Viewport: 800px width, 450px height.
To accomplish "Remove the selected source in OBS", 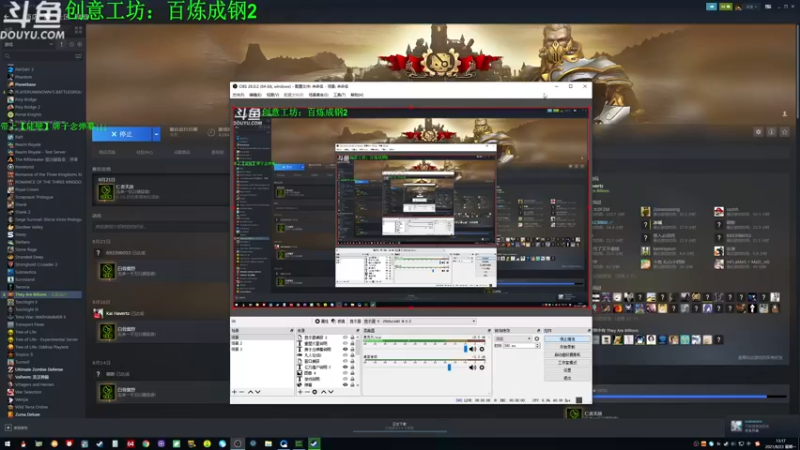I will tap(307, 392).
